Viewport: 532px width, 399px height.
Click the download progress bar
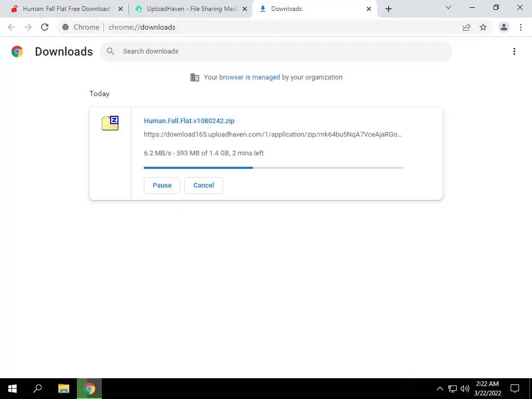coord(273,168)
